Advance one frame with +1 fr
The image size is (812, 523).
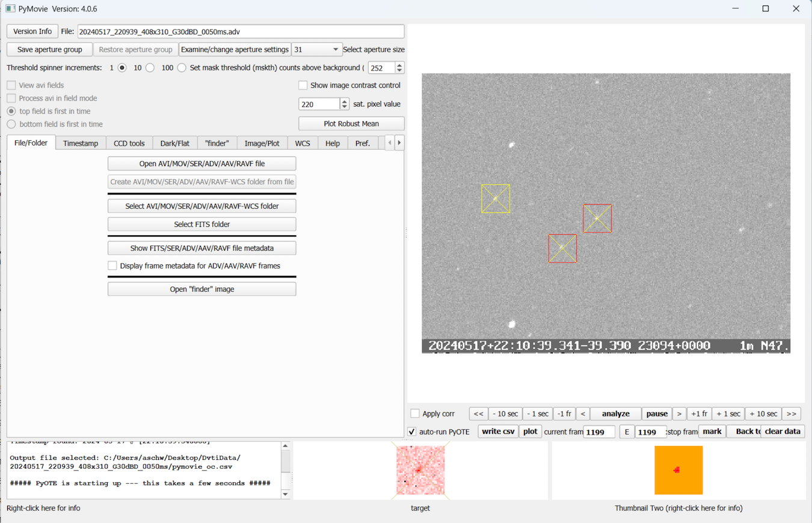(699, 414)
